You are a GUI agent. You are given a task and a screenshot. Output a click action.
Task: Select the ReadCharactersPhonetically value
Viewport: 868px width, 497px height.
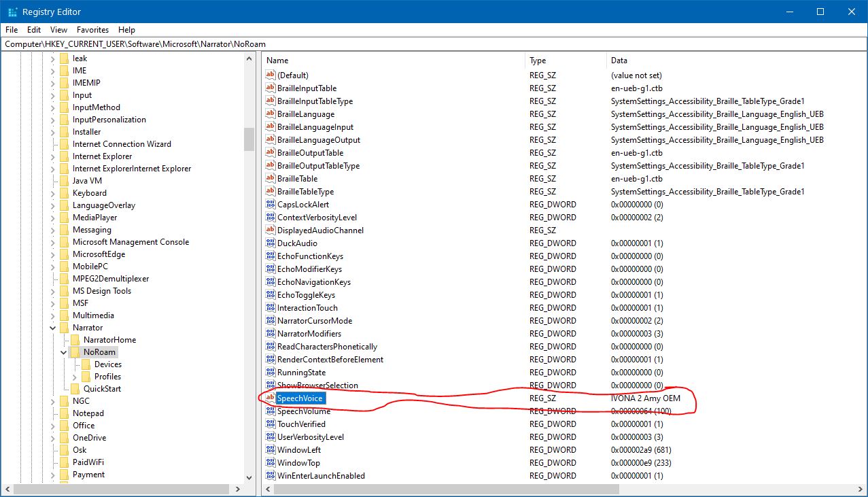pyautogui.click(x=327, y=347)
